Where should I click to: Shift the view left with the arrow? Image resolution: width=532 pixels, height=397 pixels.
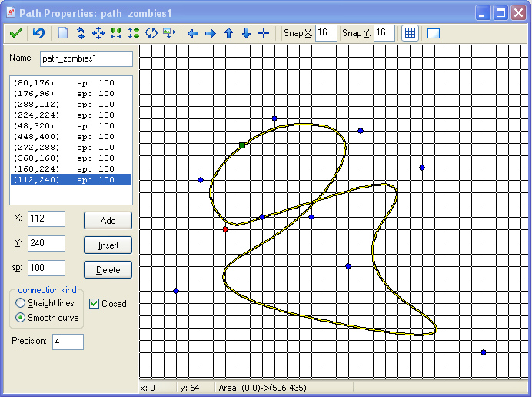click(193, 33)
